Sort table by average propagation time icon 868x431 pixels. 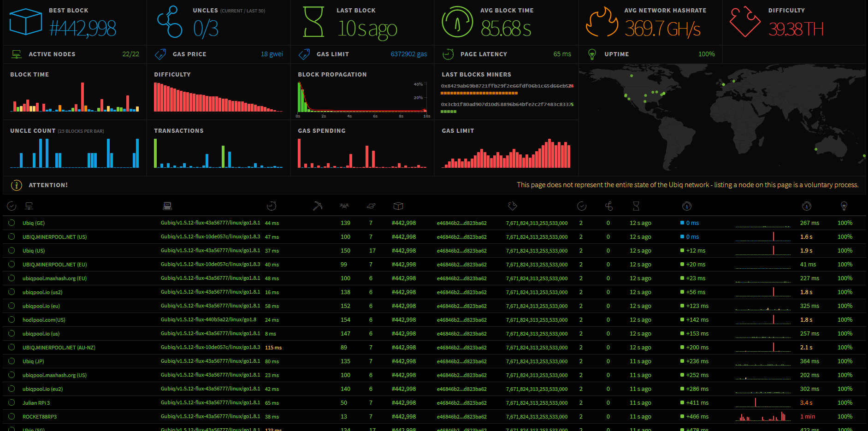[x=807, y=206]
